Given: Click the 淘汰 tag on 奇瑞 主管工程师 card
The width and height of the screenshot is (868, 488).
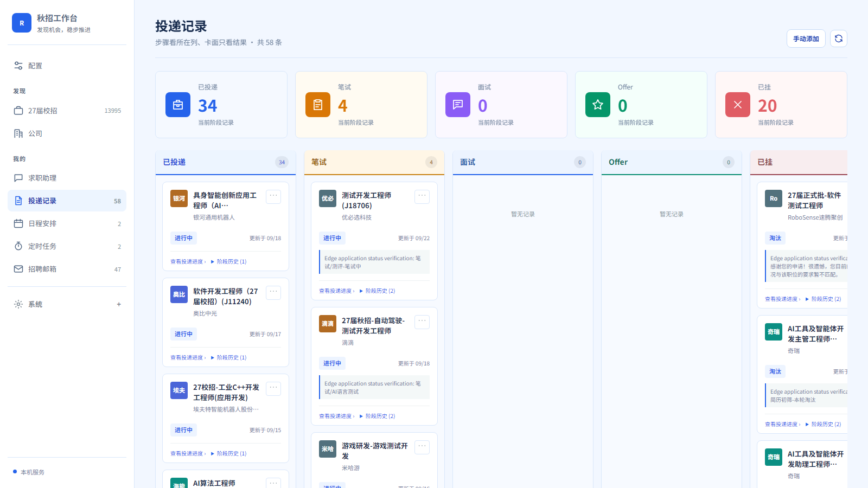Looking at the screenshot, I should click(x=775, y=371).
